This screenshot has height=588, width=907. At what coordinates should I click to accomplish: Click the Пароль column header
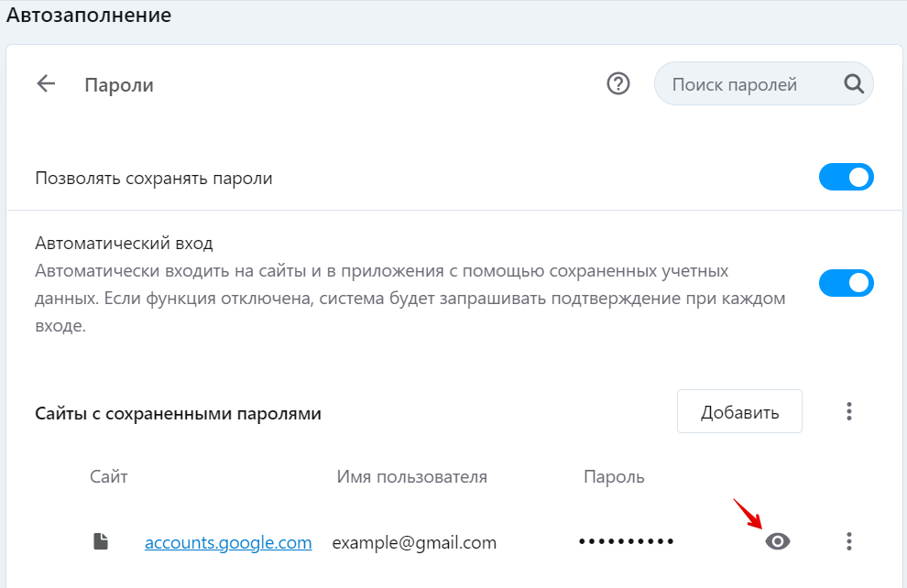point(614,476)
